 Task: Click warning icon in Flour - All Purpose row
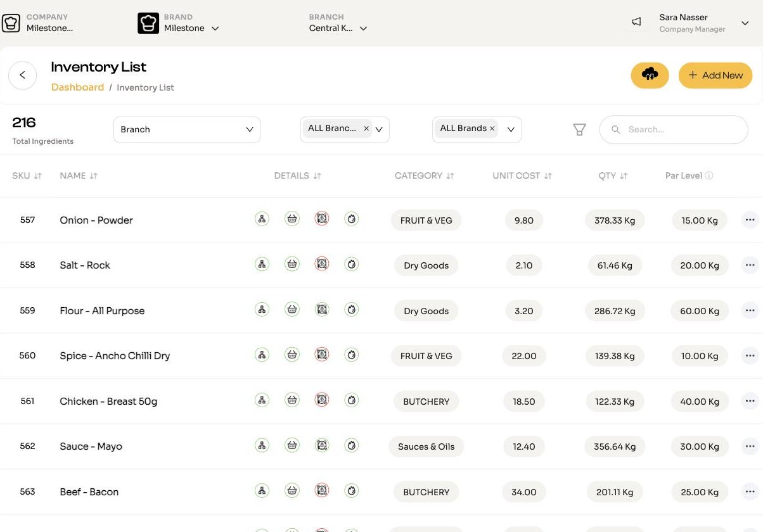click(322, 310)
